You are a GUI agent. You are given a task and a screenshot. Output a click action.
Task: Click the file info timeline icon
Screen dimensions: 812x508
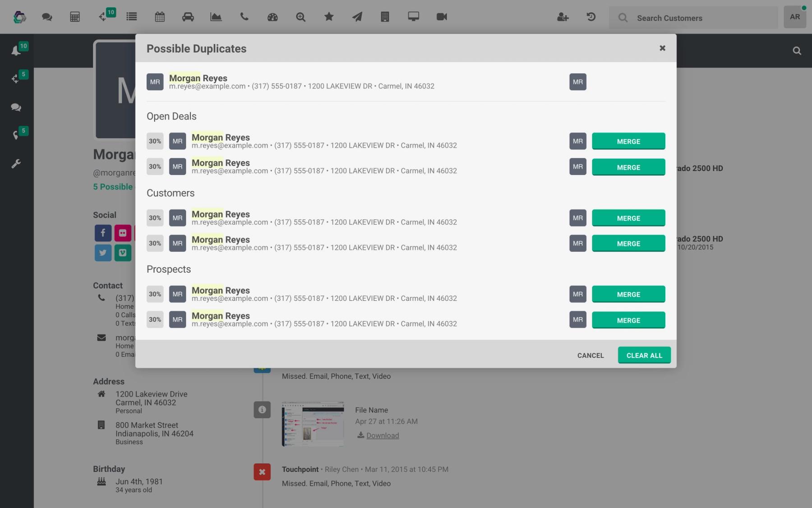(x=262, y=410)
